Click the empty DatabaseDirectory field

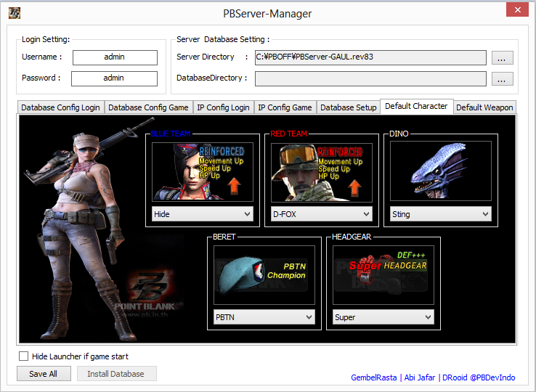tap(370, 78)
